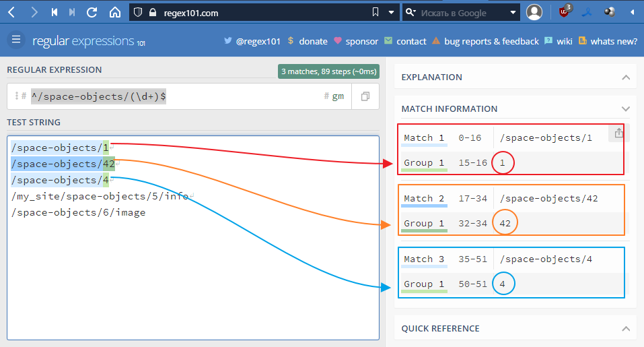The height and width of the screenshot is (347, 644).
Task: Bookmark this page in the address bar
Action: [x=375, y=12]
